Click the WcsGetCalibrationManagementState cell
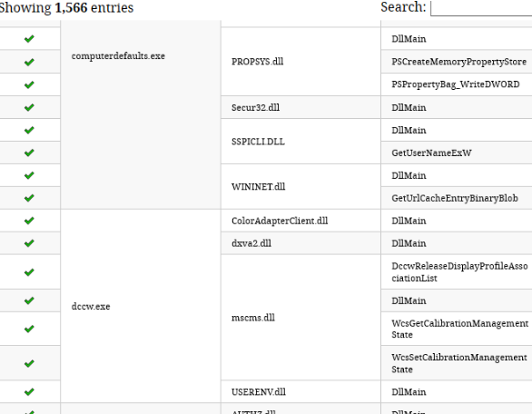This screenshot has height=414, width=532. 457,329
